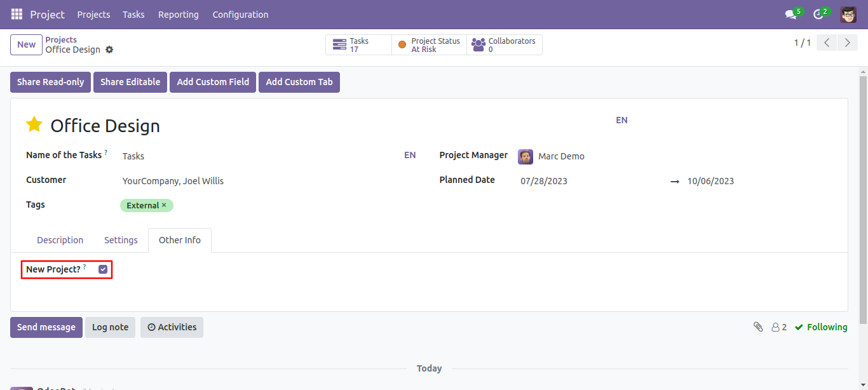The image size is (868, 390).
Task: Remove the External tag
Action: [164, 205]
